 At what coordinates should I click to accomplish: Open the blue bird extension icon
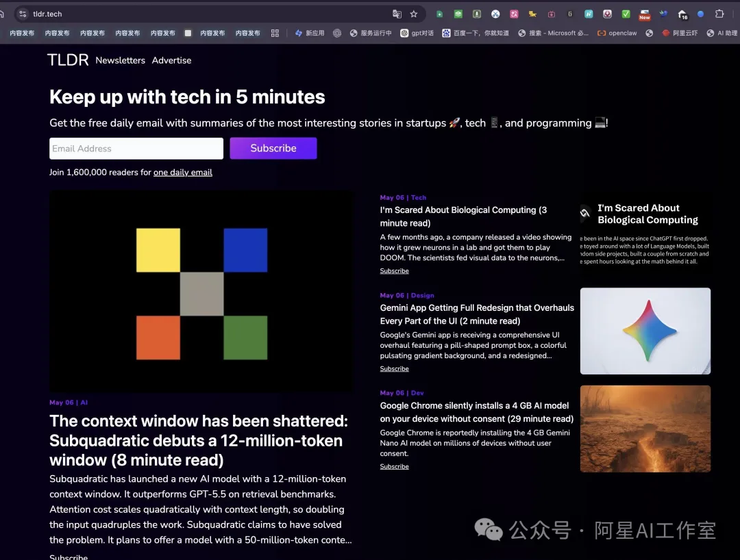click(663, 14)
